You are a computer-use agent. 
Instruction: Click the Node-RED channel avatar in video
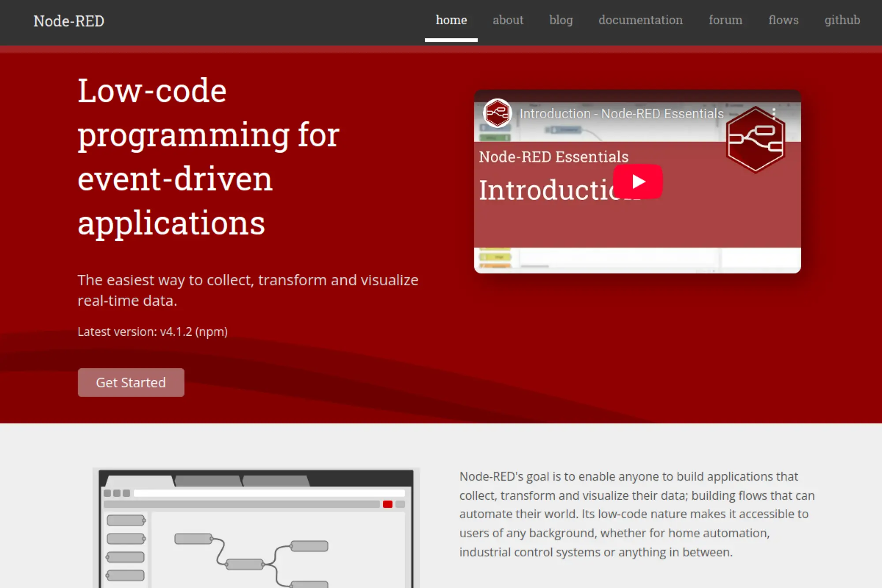(x=497, y=113)
